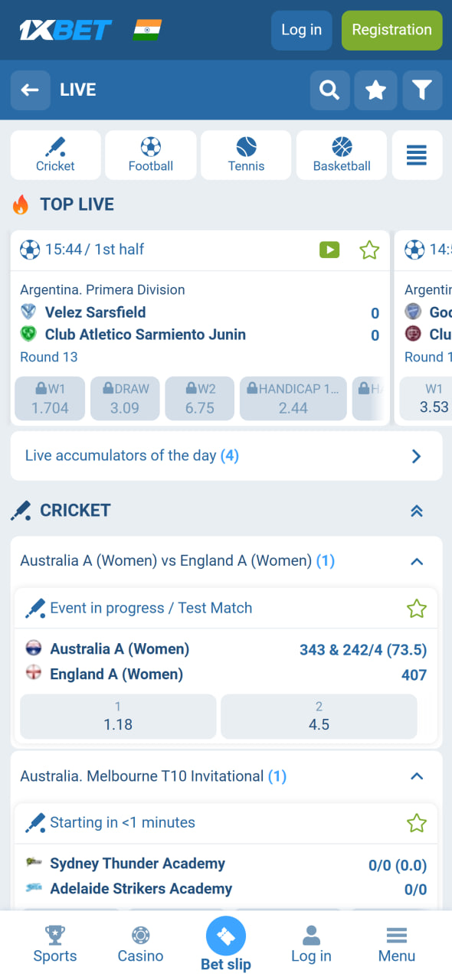Open the search magnifier icon
This screenshot has height=980, width=452.
329,90
